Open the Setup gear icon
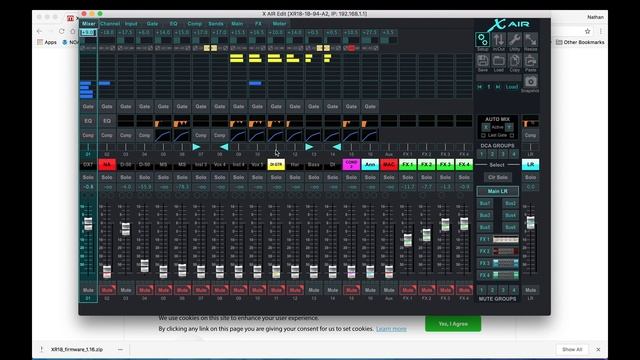Image resolution: width=640 pixels, height=360 pixels. click(482, 40)
